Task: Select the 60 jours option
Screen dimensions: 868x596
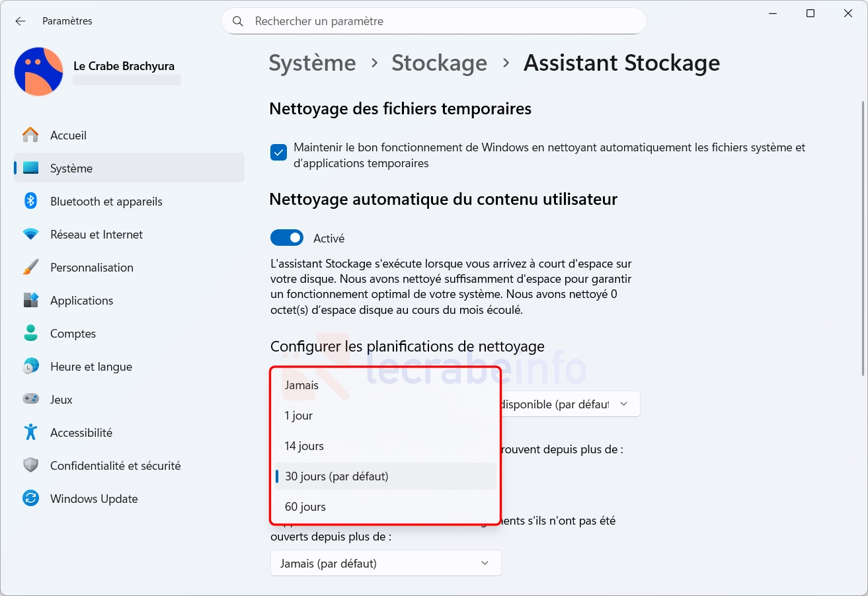Action: pos(305,507)
